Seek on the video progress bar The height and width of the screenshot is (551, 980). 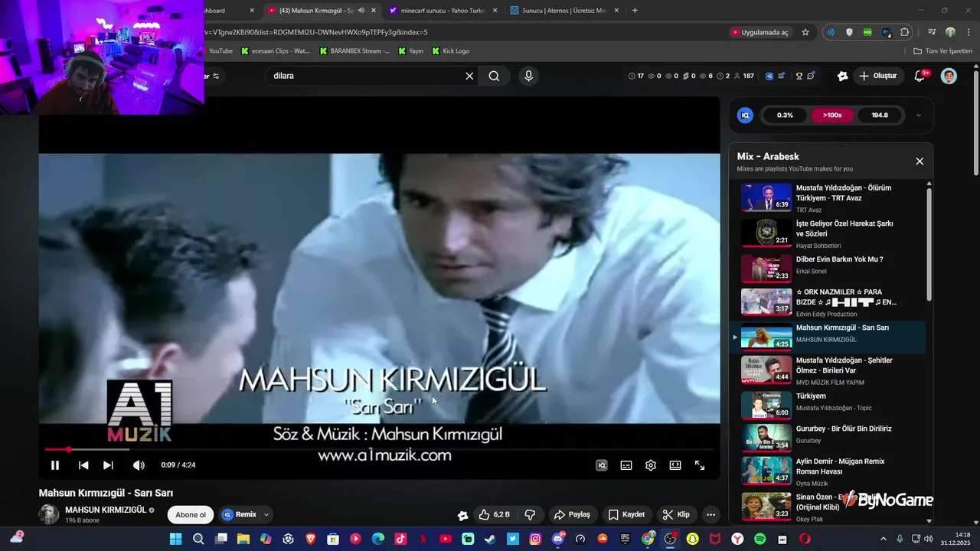pos(379,449)
